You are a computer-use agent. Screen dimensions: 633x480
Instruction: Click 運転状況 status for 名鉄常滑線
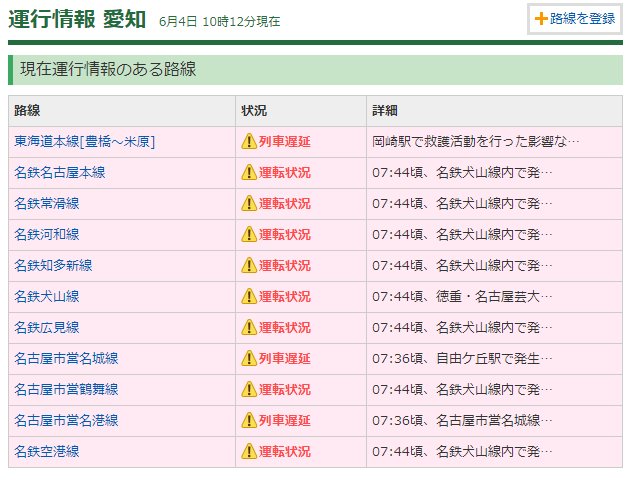click(x=285, y=203)
